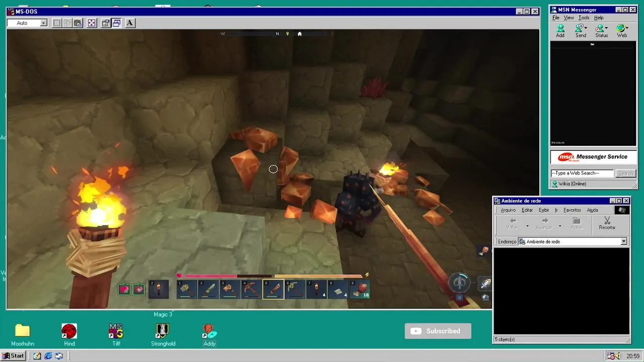644x362 pixels.
Task: Open the Auto font size dropdown in MS-DOS
Action: pyautogui.click(x=44, y=23)
